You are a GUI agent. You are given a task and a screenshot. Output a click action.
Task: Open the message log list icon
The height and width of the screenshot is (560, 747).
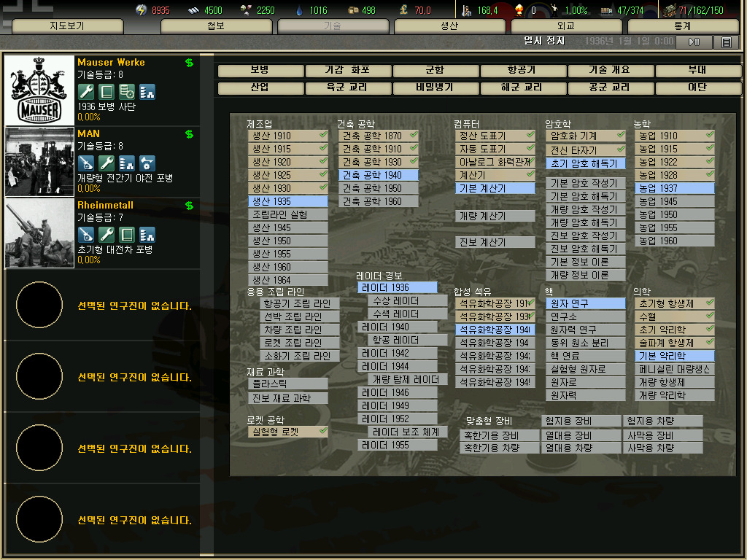click(726, 42)
